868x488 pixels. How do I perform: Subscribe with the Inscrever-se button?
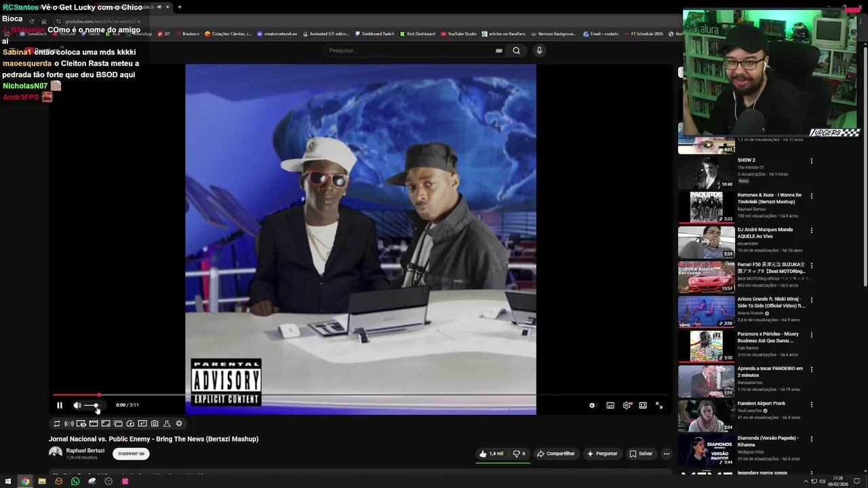(131, 453)
